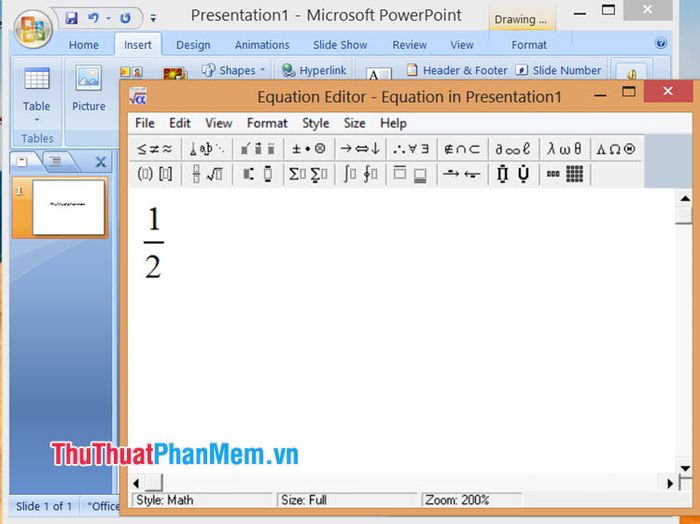Viewport: 700px width, 524px height.
Task: Open integral templates palette
Action: click(x=360, y=174)
